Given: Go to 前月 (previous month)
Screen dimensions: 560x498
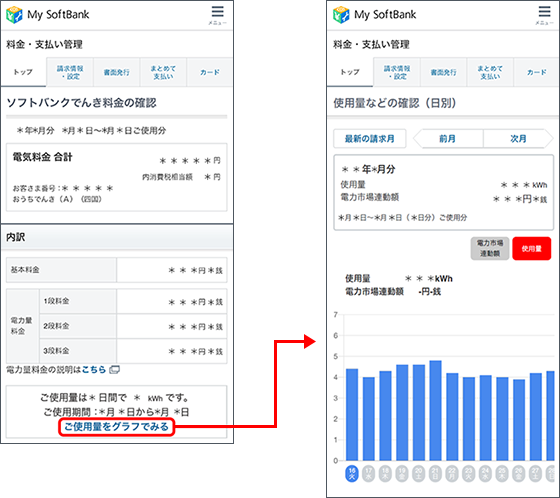Looking at the screenshot, I should tap(448, 139).
